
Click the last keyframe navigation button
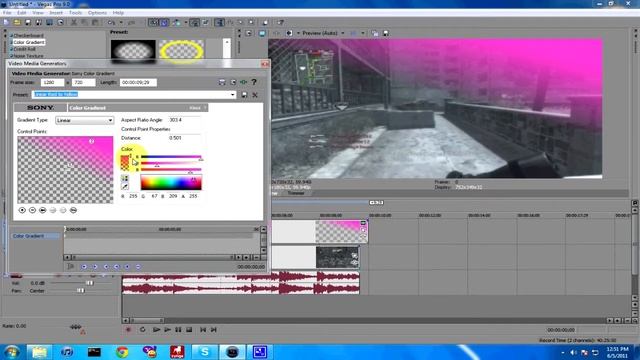138,267
